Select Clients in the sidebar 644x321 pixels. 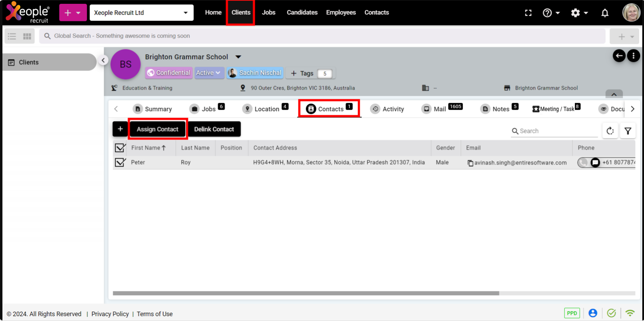49,62
